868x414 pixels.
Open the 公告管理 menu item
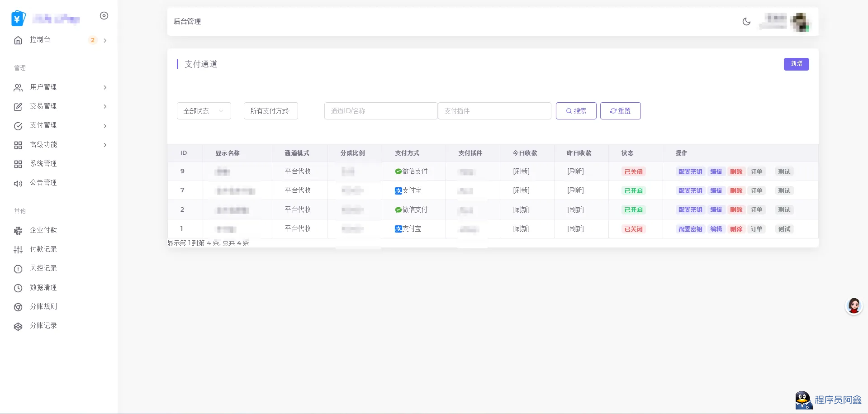tap(43, 183)
